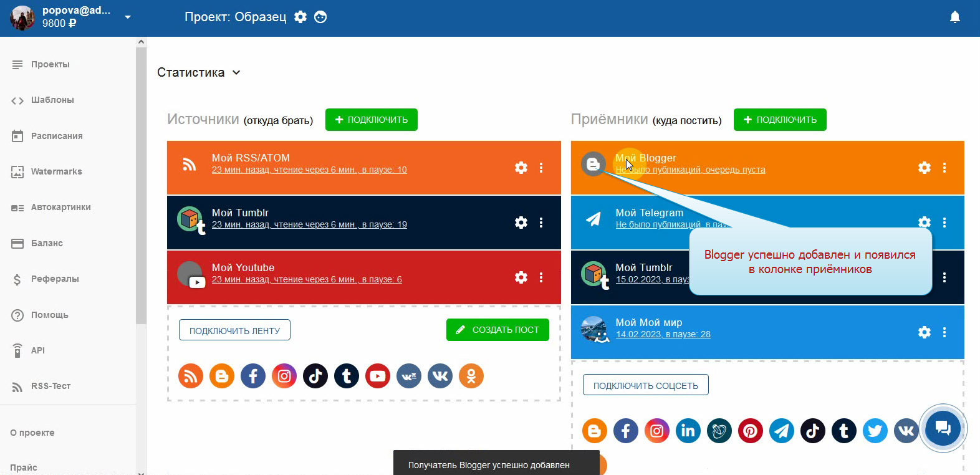980x475 pixels.
Task: Click Pinterest icon in receivers row
Action: (x=751, y=431)
